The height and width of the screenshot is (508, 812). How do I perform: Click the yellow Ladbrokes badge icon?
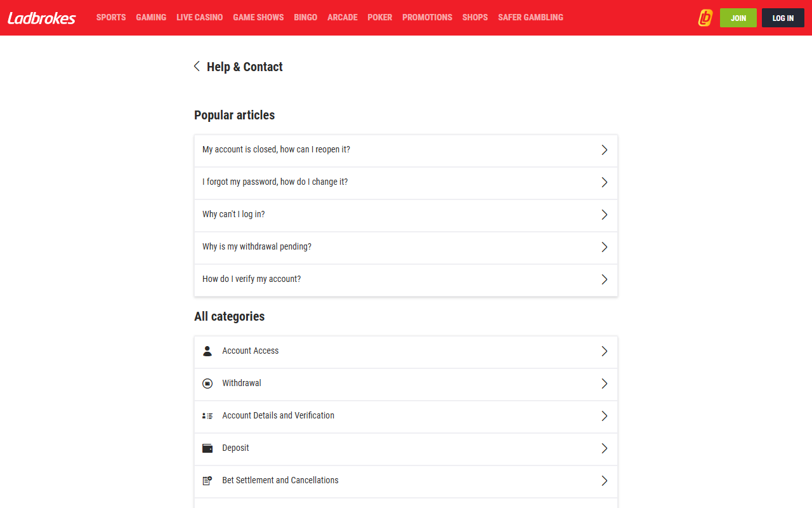(705, 18)
